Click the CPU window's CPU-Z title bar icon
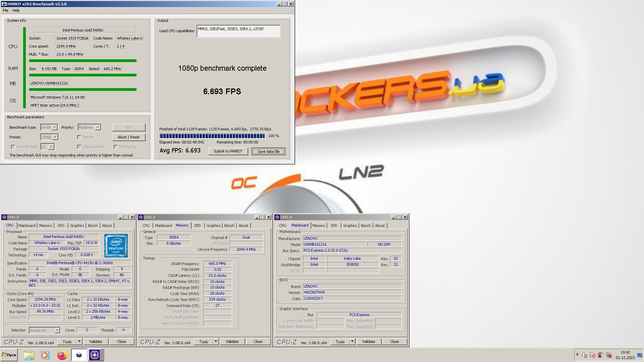Screen dimensions: 644x362 click(x=4, y=217)
